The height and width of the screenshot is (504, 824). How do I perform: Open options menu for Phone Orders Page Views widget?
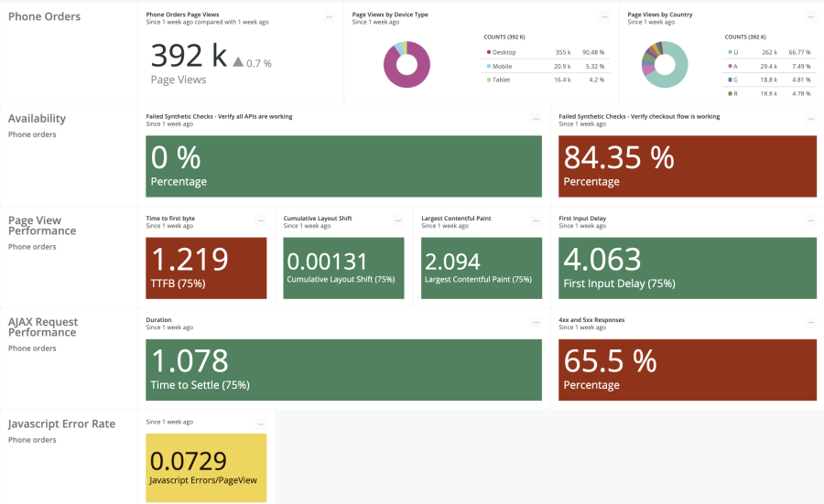(x=330, y=17)
